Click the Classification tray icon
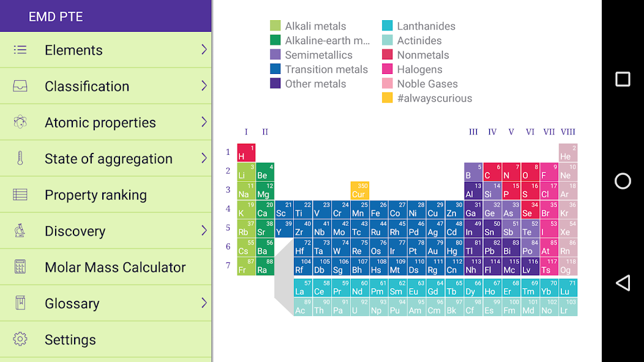644x362 pixels. 20,86
